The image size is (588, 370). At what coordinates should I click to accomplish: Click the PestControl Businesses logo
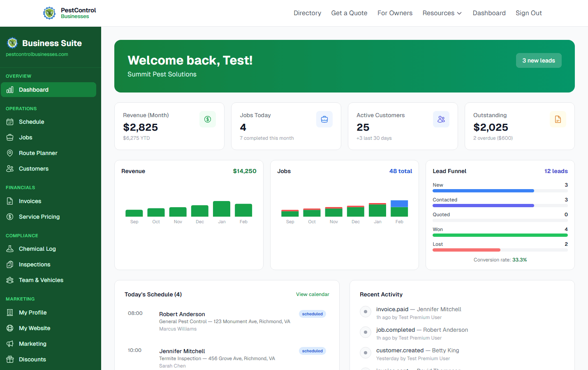tap(69, 13)
